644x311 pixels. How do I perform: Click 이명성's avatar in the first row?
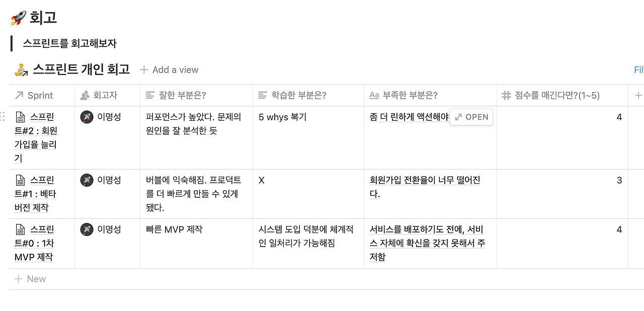point(87,117)
